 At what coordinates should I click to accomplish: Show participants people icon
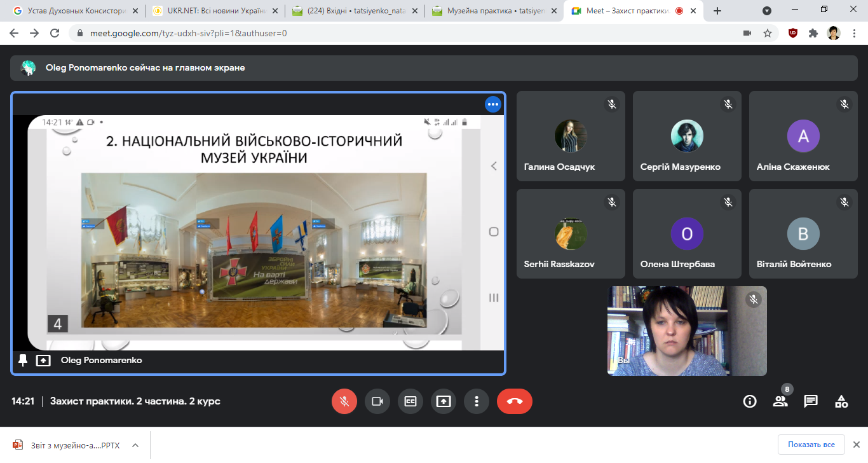pyautogui.click(x=780, y=401)
